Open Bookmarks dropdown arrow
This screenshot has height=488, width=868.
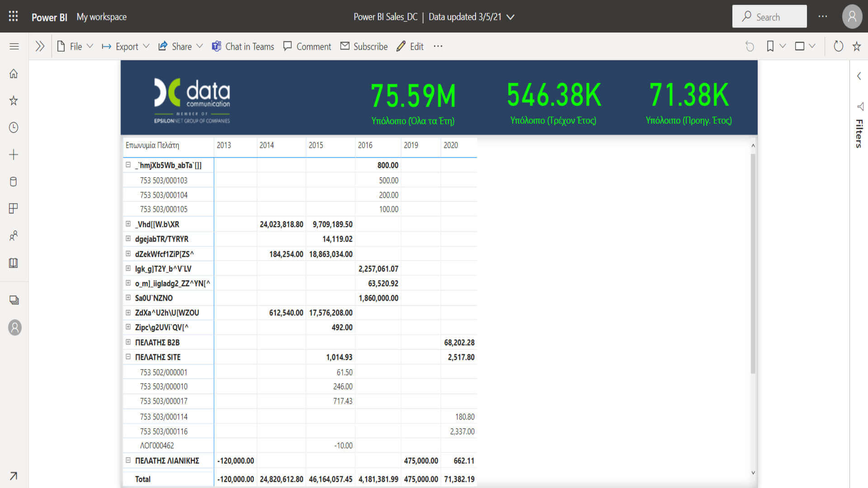tap(783, 46)
